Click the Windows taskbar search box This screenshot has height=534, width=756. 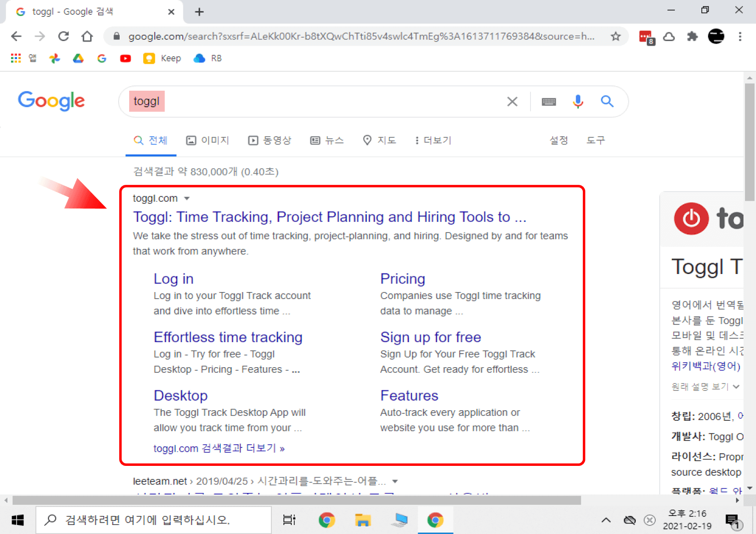(x=153, y=520)
